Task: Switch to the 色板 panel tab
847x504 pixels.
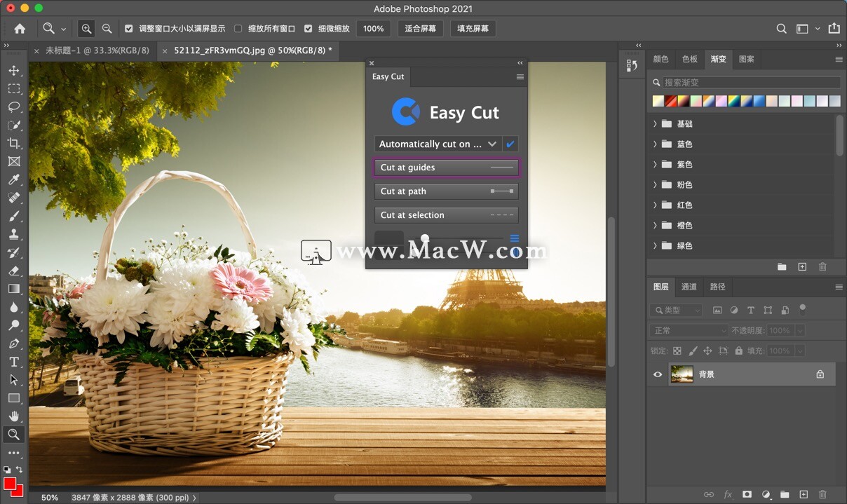Action: click(x=690, y=59)
